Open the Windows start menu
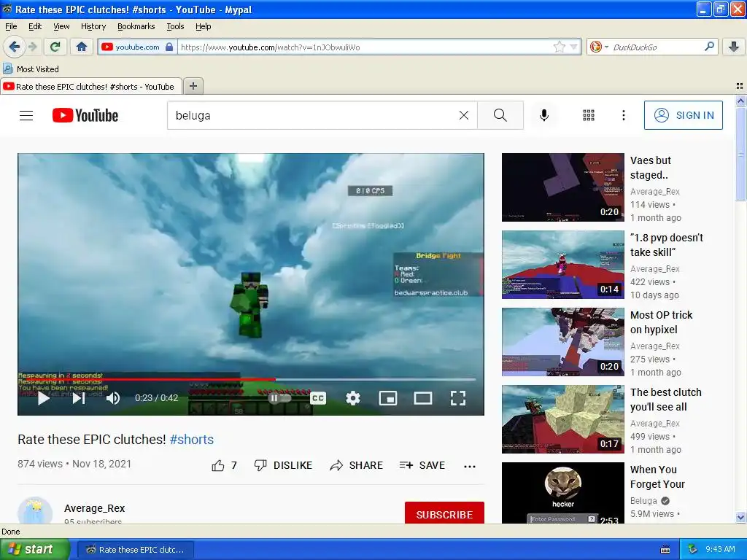 (x=35, y=550)
